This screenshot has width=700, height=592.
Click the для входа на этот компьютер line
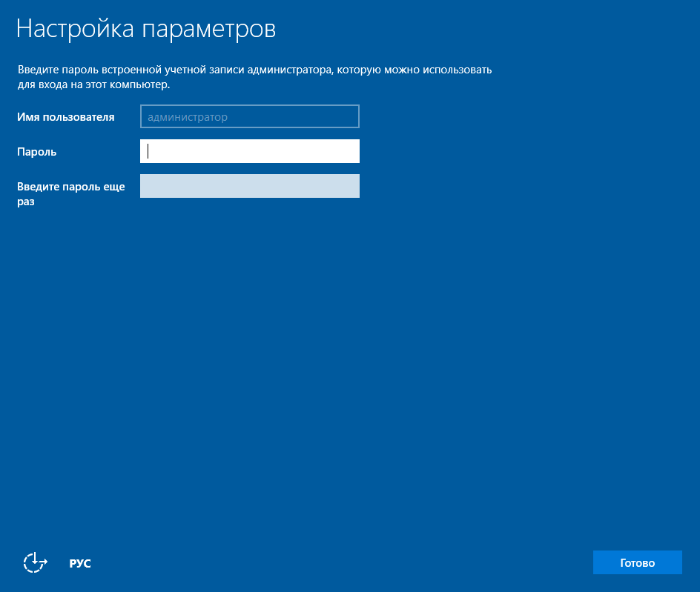click(93, 84)
